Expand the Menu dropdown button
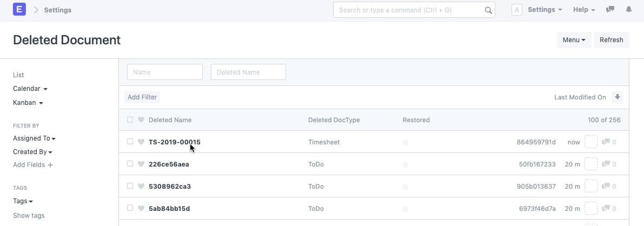The image size is (644, 226). tap(574, 40)
